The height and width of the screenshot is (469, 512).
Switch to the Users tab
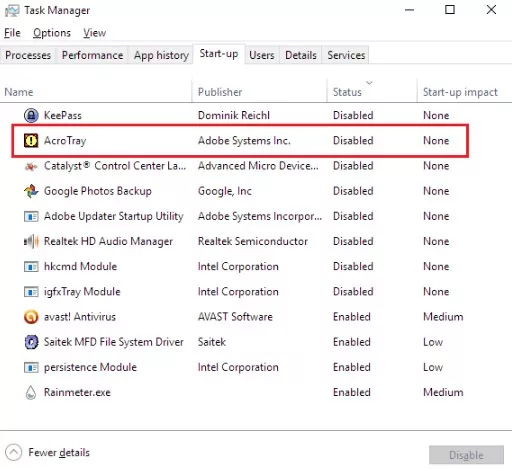(x=262, y=55)
